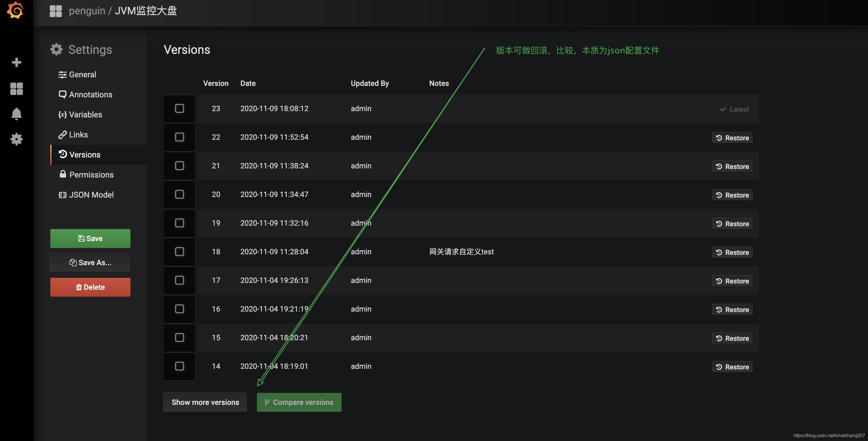Click the Grafana logo icon
The height and width of the screenshot is (441, 868).
click(15, 10)
